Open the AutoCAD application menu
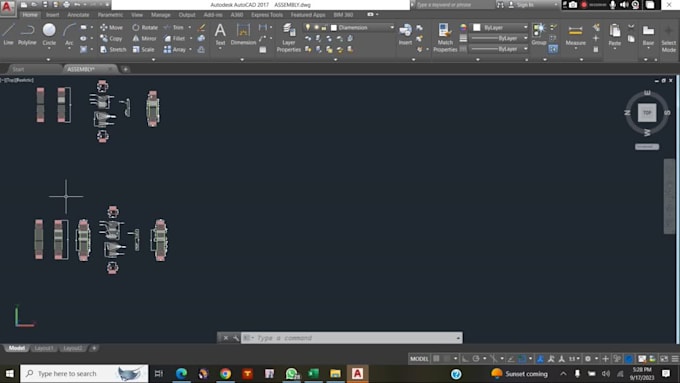The width and height of the screenshot is (680, 383). pos(7,7)
